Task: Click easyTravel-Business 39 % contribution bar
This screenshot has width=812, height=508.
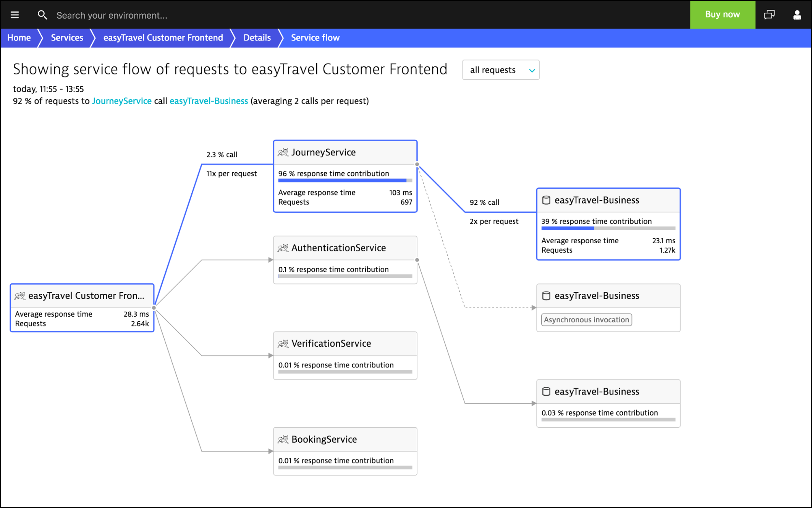Action: pos(608,228)
